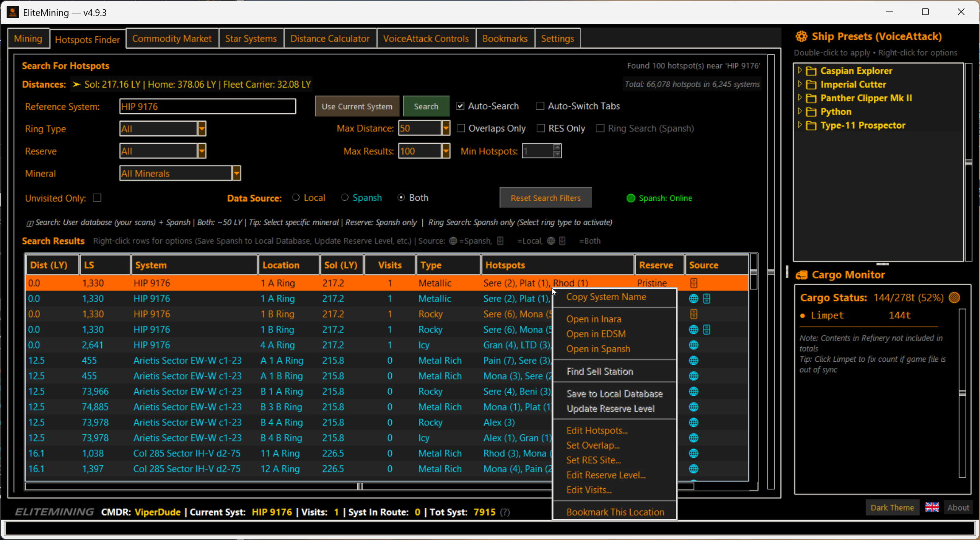Screen dimensions: 980x540
Task: Choose Find Sell Station from context menu
Action: pos(600,371)
